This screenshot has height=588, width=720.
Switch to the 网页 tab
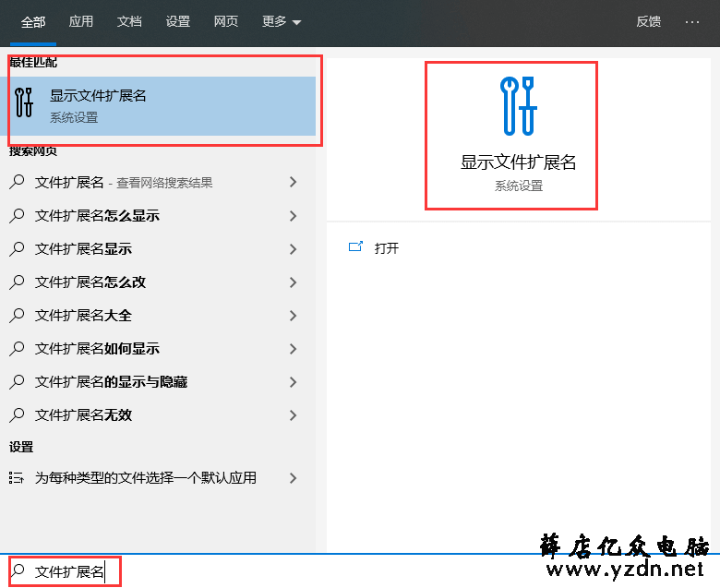(x=226, y=21)
